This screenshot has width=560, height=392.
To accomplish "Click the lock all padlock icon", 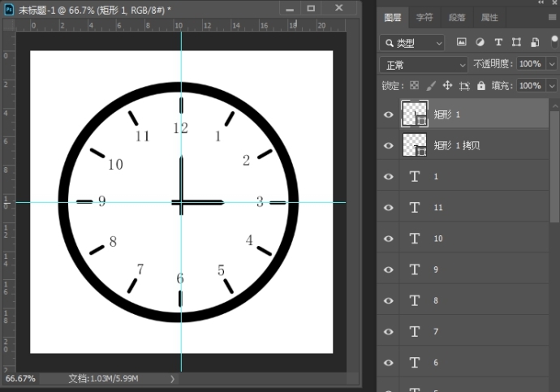I will click(481, 85).
